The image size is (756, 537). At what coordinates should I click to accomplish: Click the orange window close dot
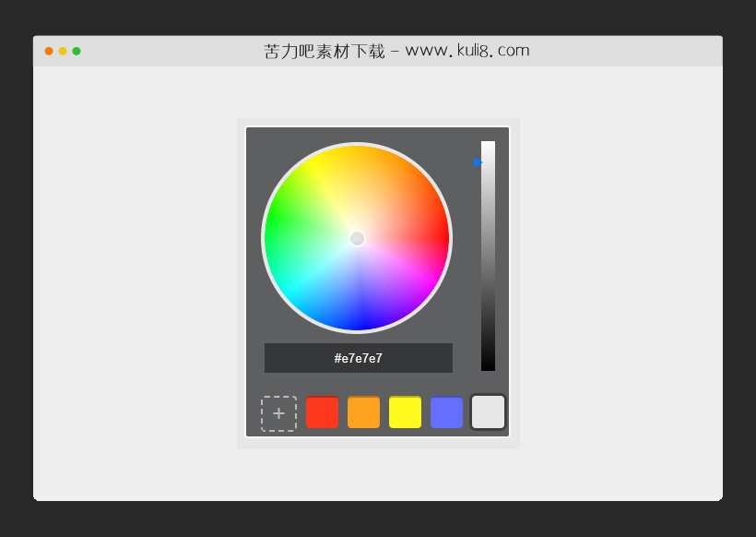(x=49, y=51)
